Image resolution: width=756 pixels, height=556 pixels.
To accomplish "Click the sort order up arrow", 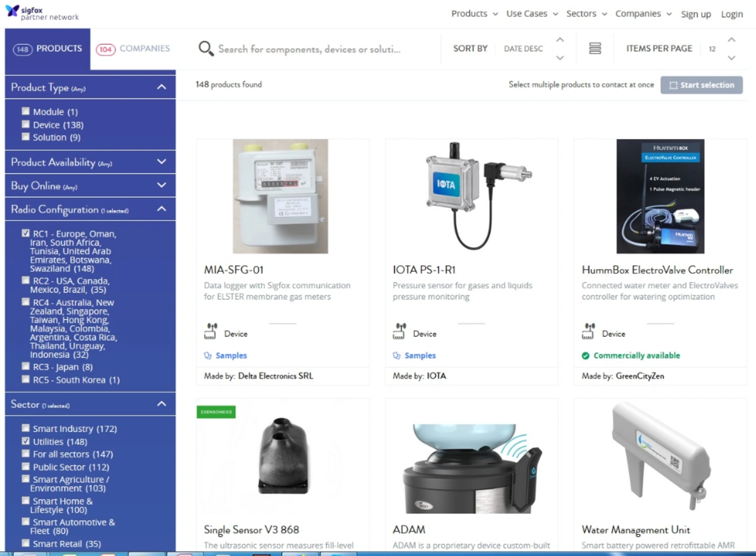I will tap(560, 40).
